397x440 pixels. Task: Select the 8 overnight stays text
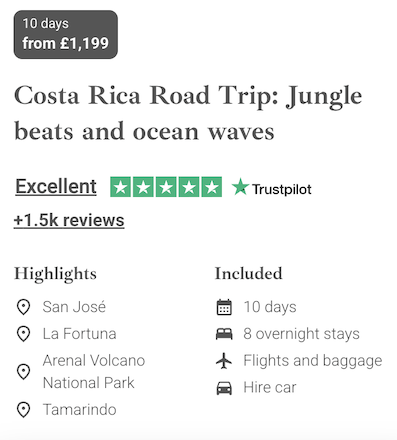point(301,334)
